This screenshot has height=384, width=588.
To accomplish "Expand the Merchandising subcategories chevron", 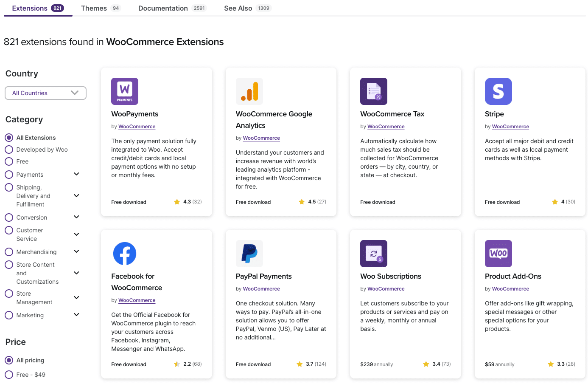I will pos(76,251).
